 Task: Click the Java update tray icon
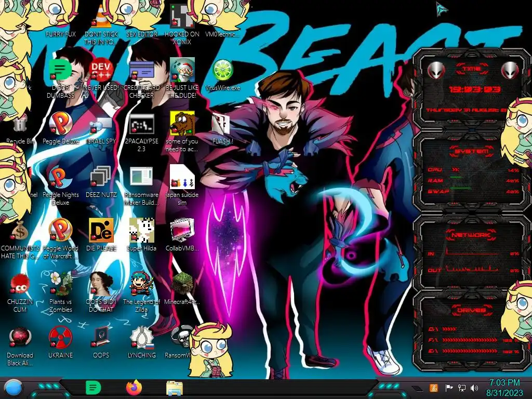tap(433, 388)
